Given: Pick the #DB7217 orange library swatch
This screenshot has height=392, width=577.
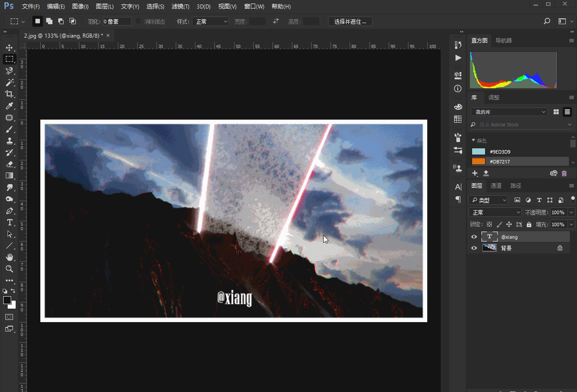Looking at the screenshot, I should coord(478,161).
